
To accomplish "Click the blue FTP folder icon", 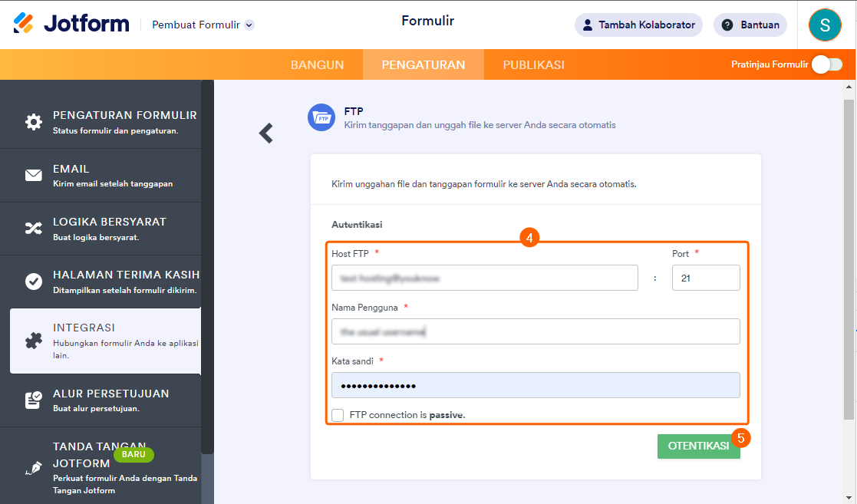I will [321, 117].
